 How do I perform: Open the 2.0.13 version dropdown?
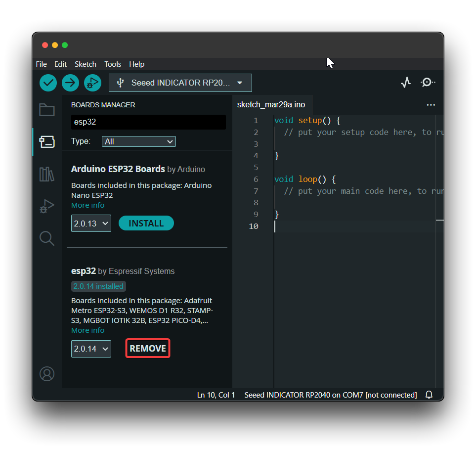tap(91, 224)
